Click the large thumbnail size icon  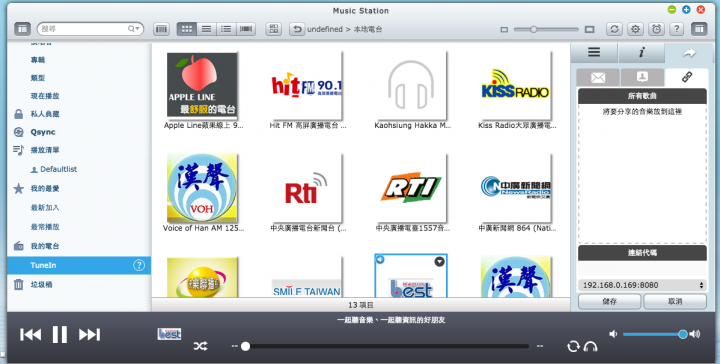(590, 29)
